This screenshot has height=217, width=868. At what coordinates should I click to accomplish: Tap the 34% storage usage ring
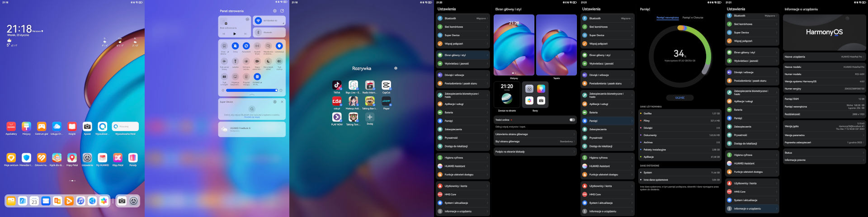[679, 56]
